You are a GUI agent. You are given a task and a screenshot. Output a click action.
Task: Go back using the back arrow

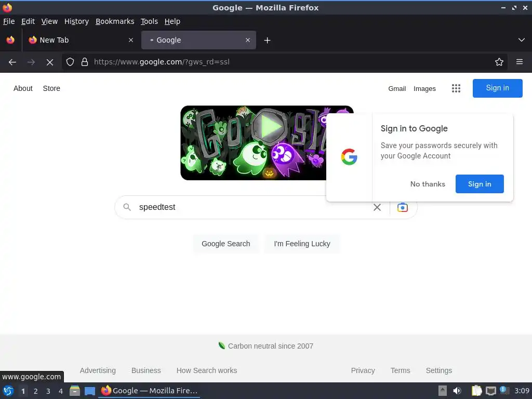click(x=12, y=62)
